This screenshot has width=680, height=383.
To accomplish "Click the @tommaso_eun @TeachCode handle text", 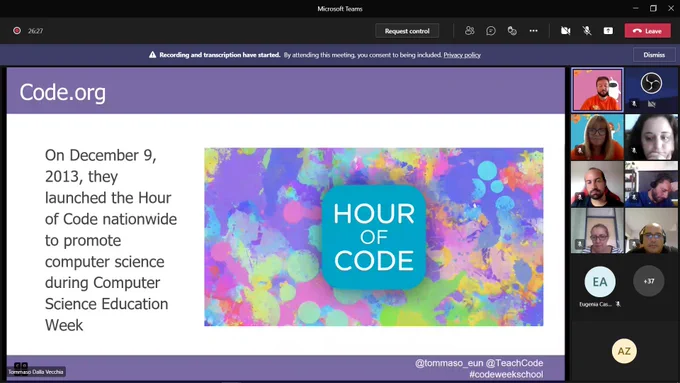I will 479,363.
